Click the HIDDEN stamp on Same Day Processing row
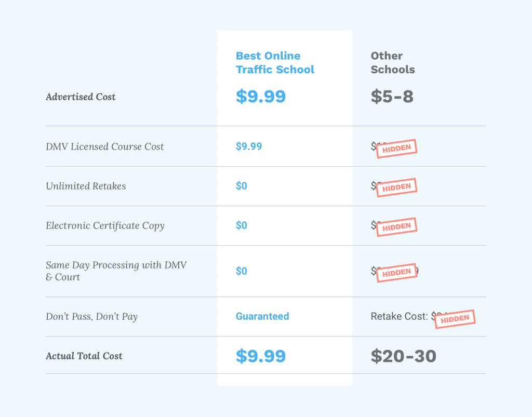The height and width of the screenshot is (417, 532). pos(396,273)
